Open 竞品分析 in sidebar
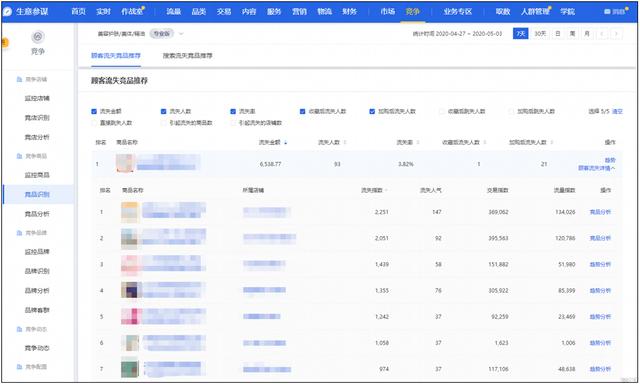640x384 pixels. [37, 214]
